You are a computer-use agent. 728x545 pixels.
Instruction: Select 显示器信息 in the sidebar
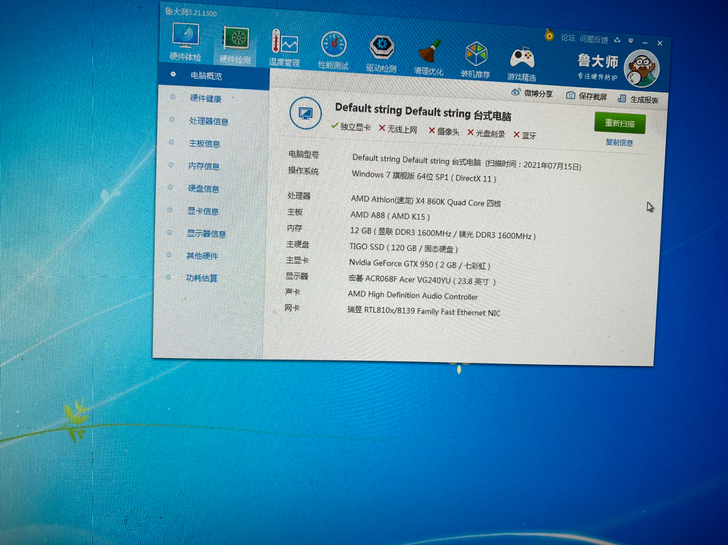206,234
